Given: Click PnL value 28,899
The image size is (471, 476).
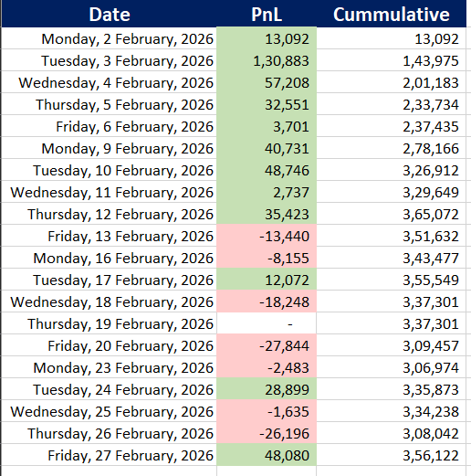Looking at the screenshot, I should [x=267, y=389].
